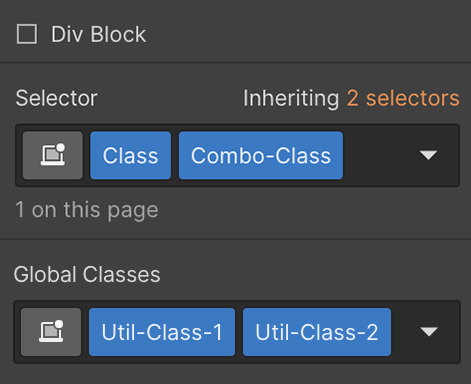Click the Global Classes section heading
The height and width of the screenshot is (384, 471).
click(87, 275)
